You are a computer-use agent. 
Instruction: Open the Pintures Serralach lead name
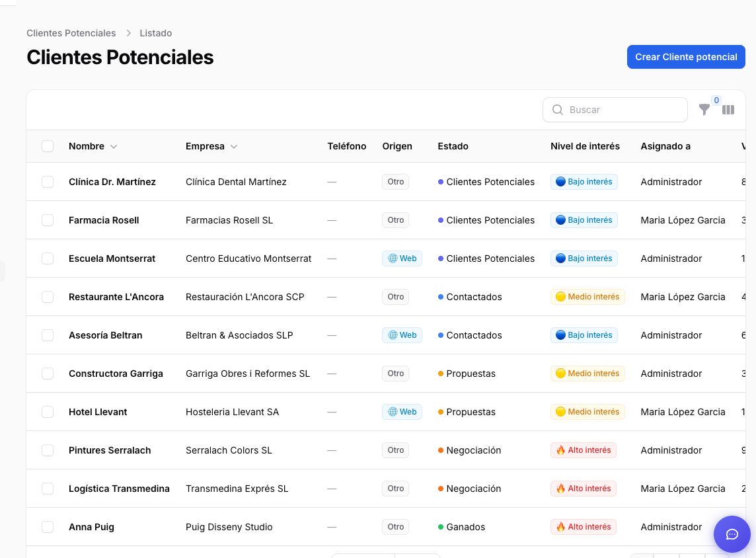tap(110, 450)
